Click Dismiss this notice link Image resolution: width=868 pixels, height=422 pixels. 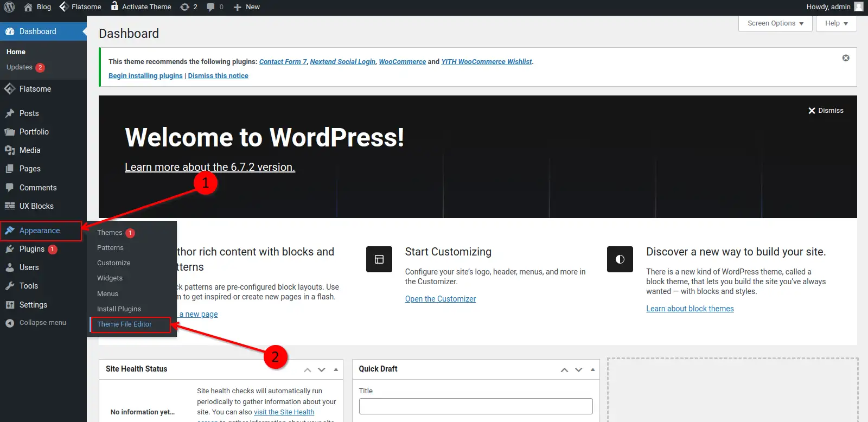coord(218,76)
